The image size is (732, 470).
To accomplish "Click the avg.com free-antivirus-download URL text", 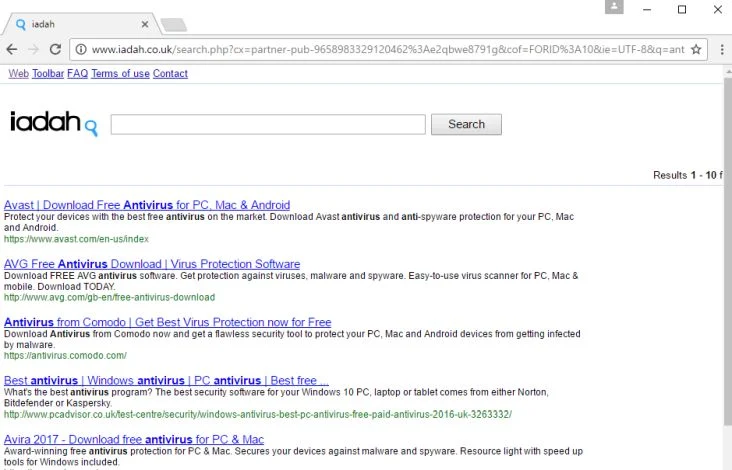I will pyautogui.click(x=109, y=297).
